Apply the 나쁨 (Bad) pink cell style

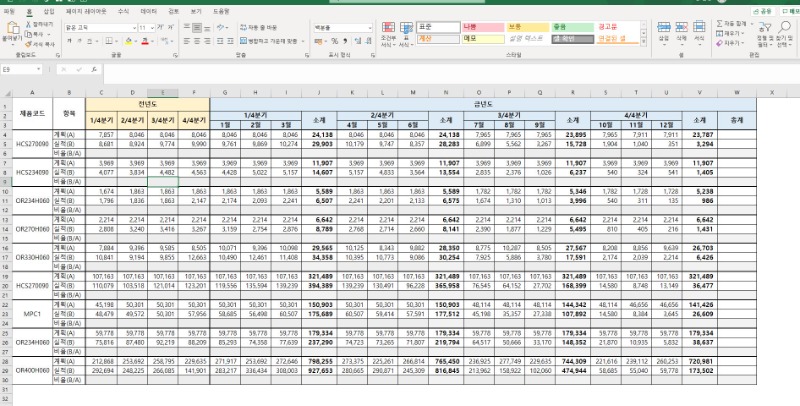[x=483, y=28]
